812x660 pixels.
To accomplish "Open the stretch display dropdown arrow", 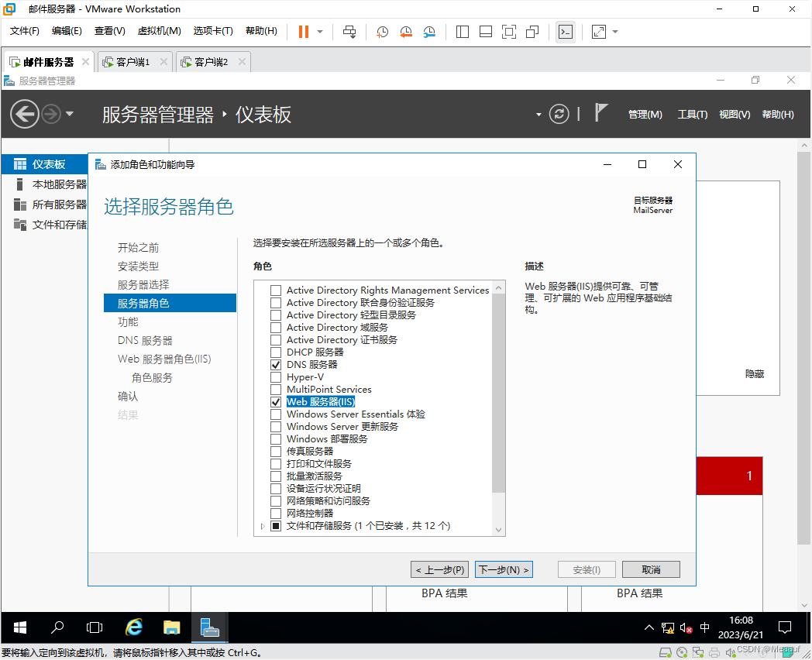I will (615, 32).
